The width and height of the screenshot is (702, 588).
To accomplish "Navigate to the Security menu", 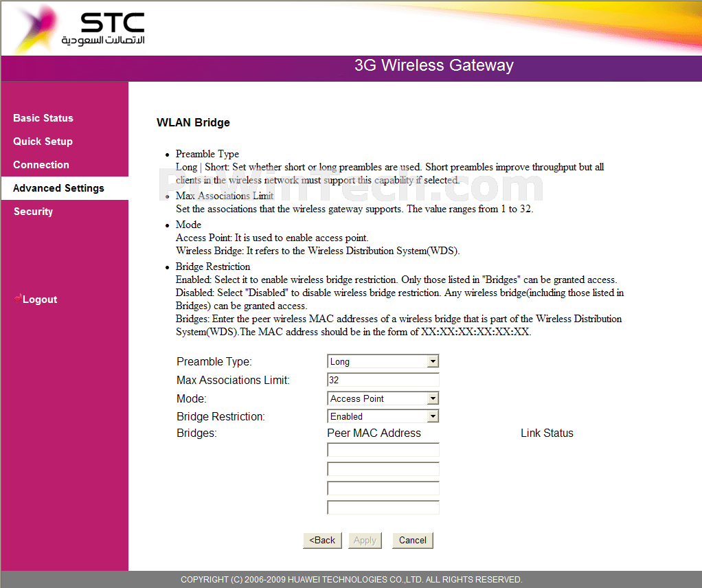I will pos(33,212).
